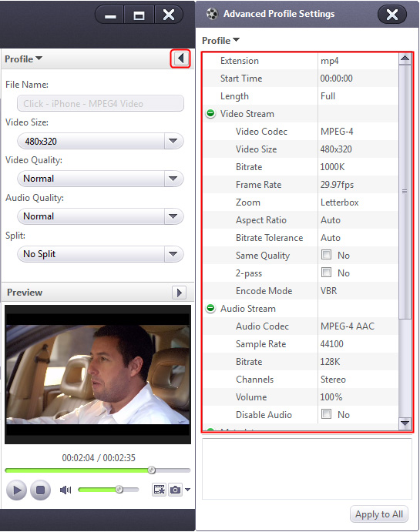The height and width of the screenshot is (532, 420).
Task: Click the video clip effects icon
Action: click(159, 490)
